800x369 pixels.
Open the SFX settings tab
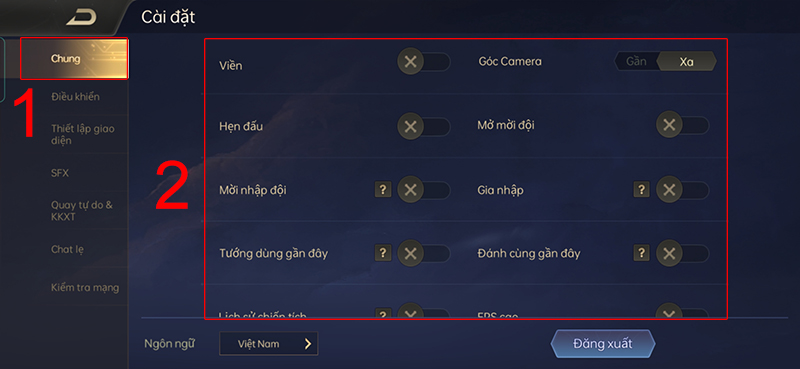(60, 173)
